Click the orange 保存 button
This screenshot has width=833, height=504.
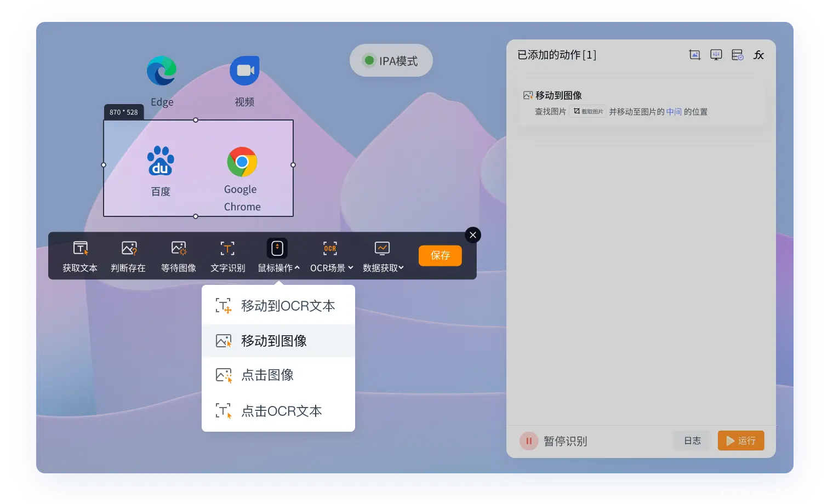click(x=440, y=255)
